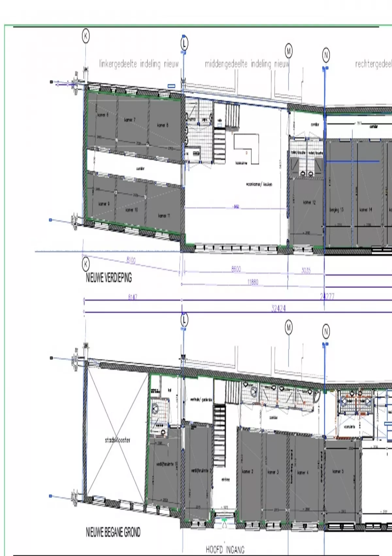Select the 'woonkamer/ keuken' room label
This screenshot has width=392, height=556.
[259, 184]
